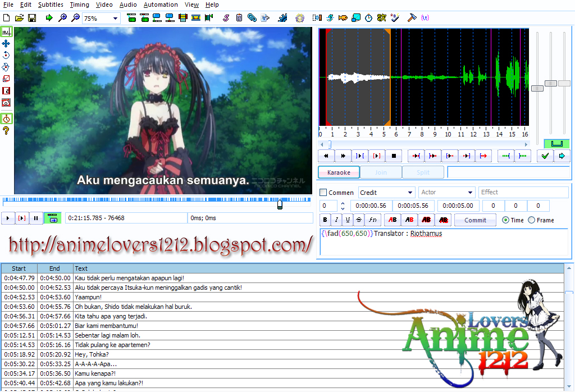The height and width of the screenshot is (392, 575).
Task: Click the green Jump To arrow icon
Action: point(49,17)
